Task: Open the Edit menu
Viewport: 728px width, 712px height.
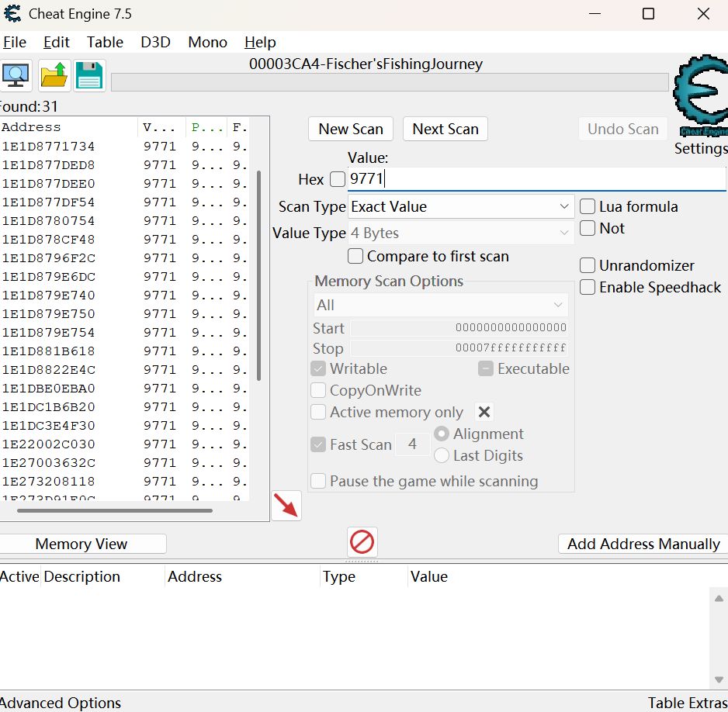Action: 56,42
